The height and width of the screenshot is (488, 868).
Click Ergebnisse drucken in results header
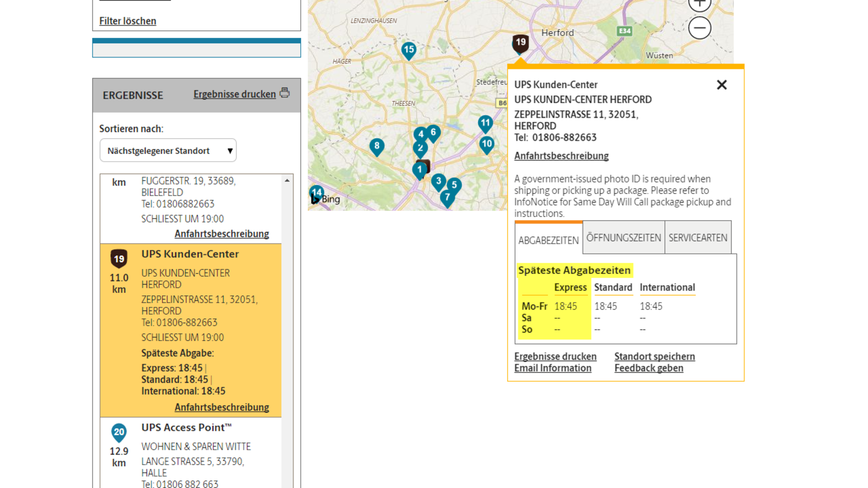234,94
